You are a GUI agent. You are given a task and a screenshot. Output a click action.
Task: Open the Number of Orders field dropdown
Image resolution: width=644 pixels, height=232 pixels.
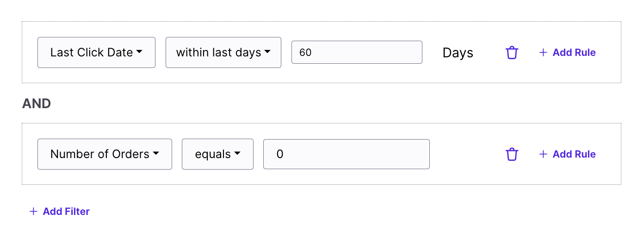(105, 154)
